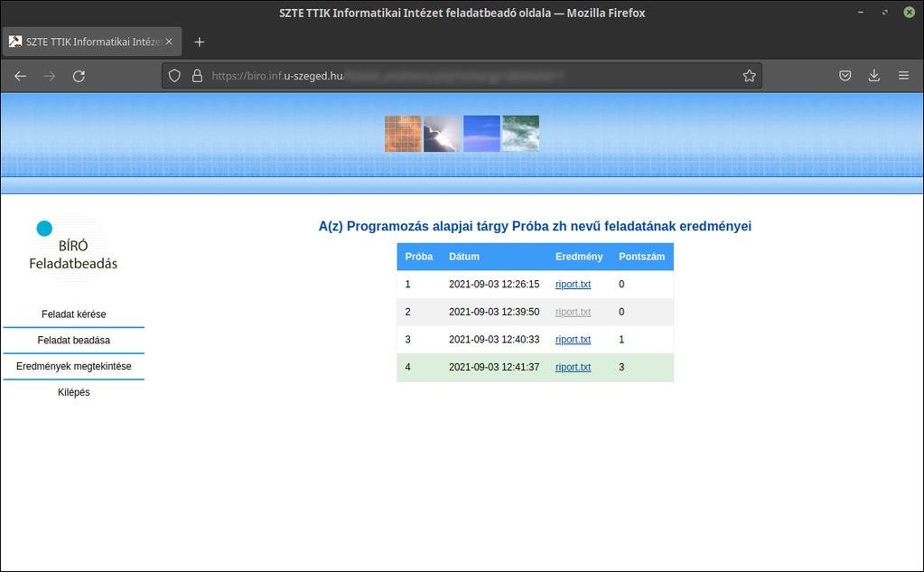924x572 pixels.
Task: Click the Dátum column header
Action: [463, 257]
